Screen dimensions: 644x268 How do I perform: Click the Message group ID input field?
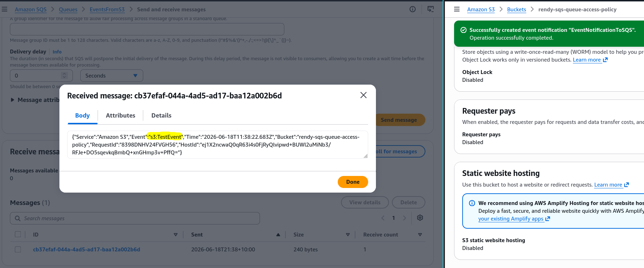147,29
